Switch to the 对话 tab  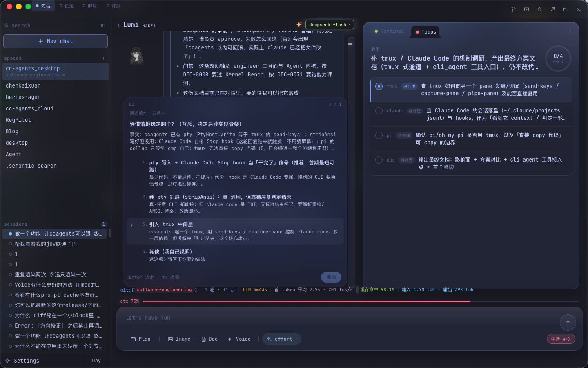pos(43,6)
